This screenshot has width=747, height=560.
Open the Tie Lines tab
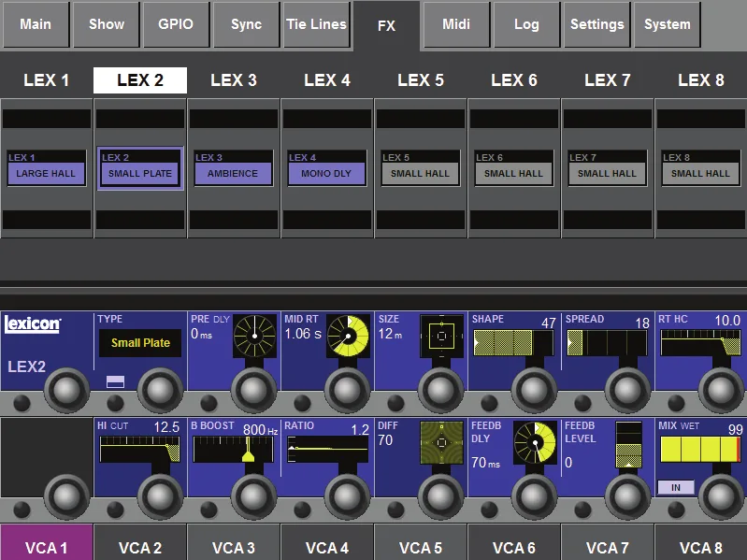click(x=316, y=24)
